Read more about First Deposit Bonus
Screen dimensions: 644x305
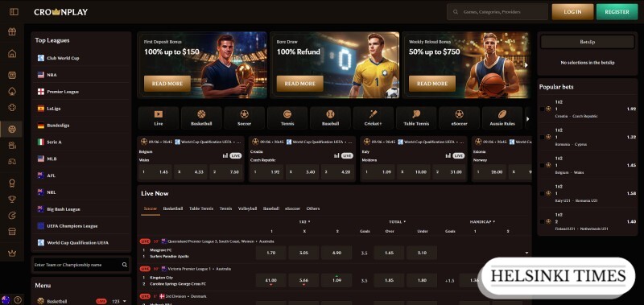pos(167,84)
